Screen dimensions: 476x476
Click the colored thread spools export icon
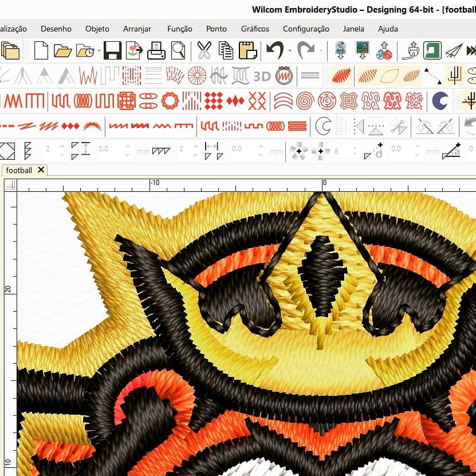coord(384,50)
